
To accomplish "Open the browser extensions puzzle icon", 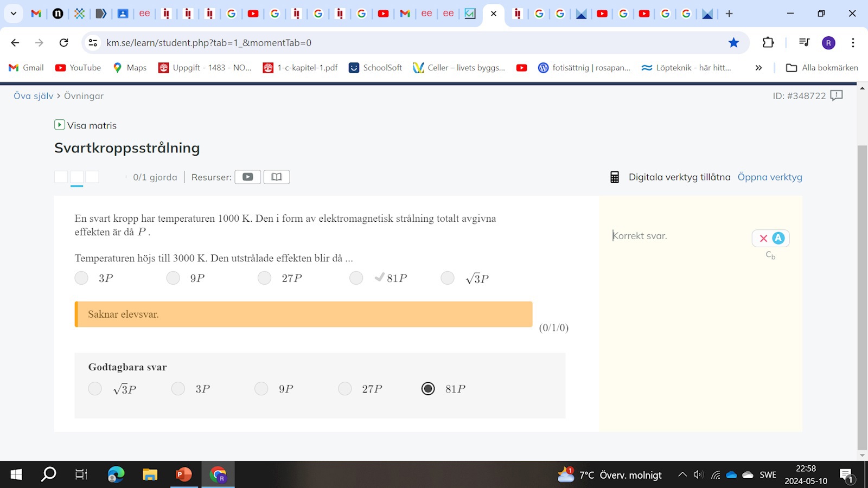I will coord(768,43).
